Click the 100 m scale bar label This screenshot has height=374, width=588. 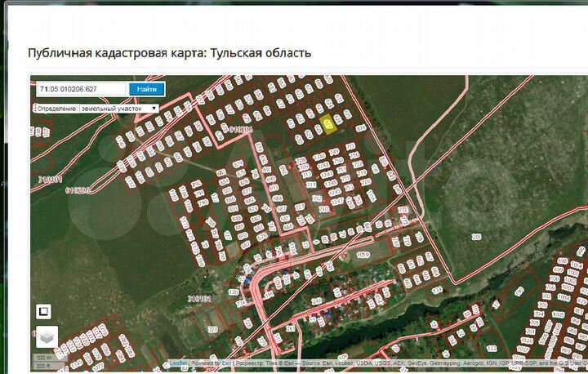(44, 358)
